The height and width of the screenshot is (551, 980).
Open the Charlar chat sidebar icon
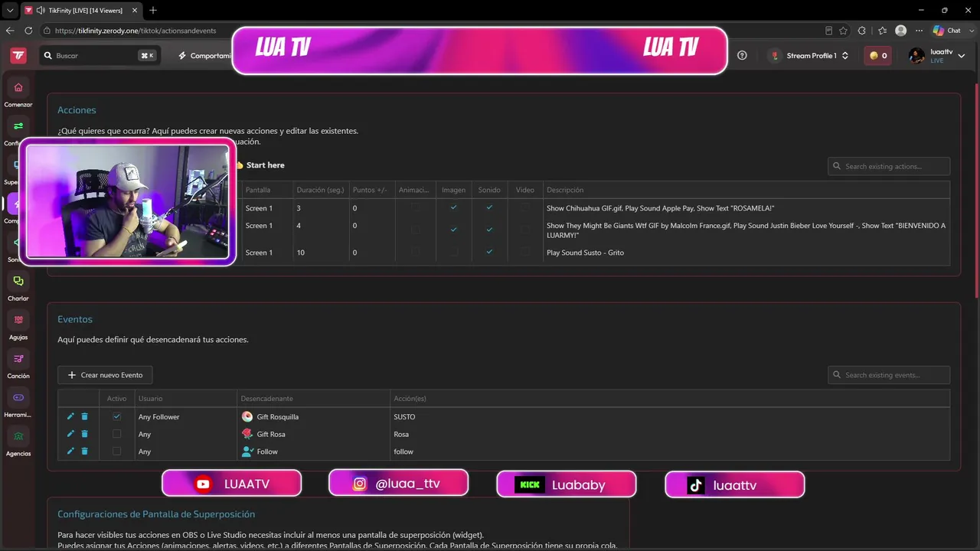(x=18, y=282)
